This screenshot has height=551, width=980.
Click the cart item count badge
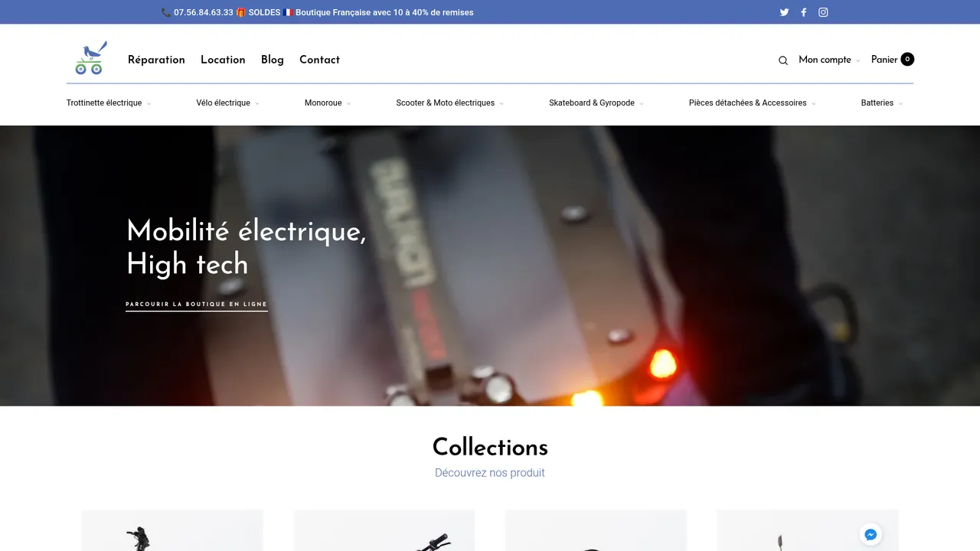tap(907, 59)
